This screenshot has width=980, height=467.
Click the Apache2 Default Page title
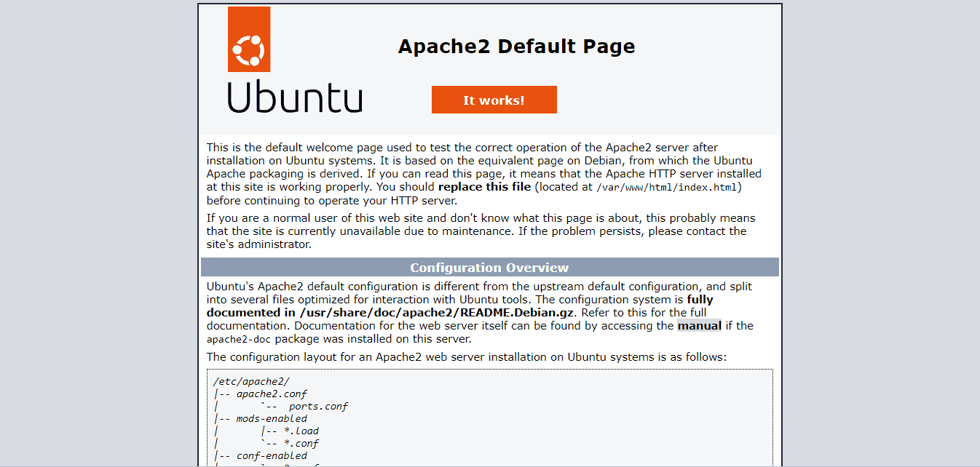516,46
